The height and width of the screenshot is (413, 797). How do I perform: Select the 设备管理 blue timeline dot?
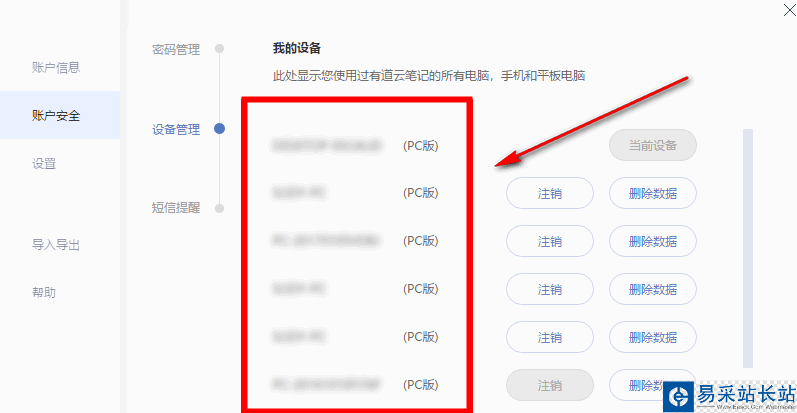(x=220, y=129)
